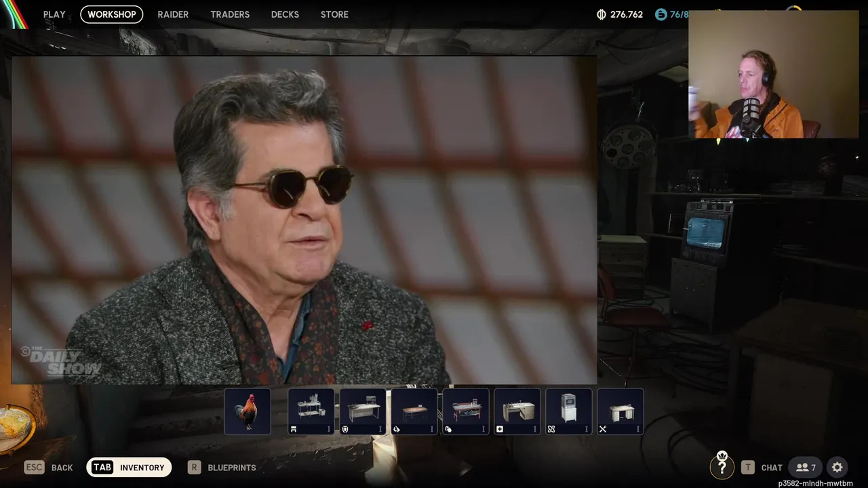Open the Store tab

tap(334, 14)
